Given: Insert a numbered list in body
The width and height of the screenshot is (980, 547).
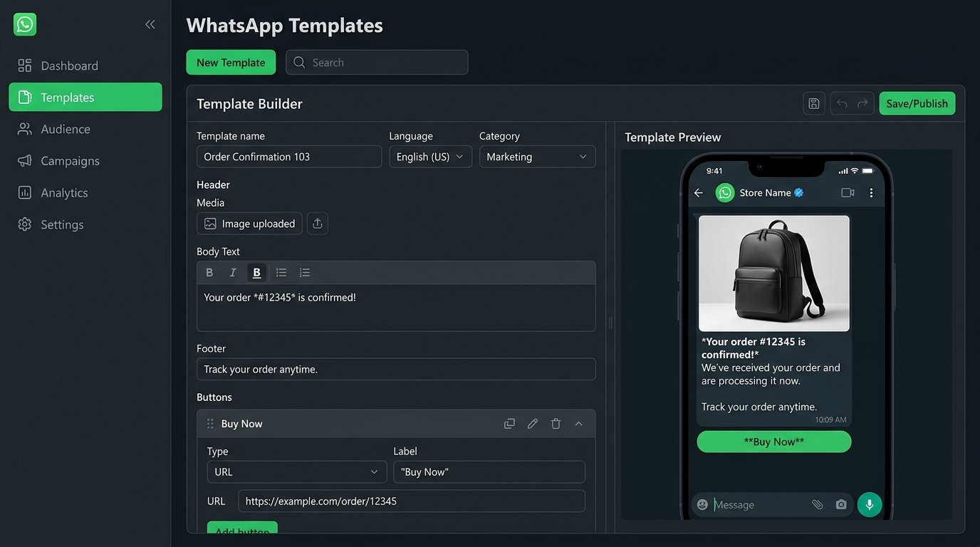Looking at the screenshot, I should point(305,272).
